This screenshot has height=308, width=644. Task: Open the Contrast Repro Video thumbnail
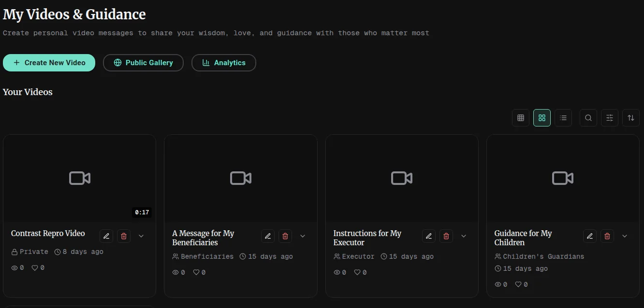pos(80,178)
